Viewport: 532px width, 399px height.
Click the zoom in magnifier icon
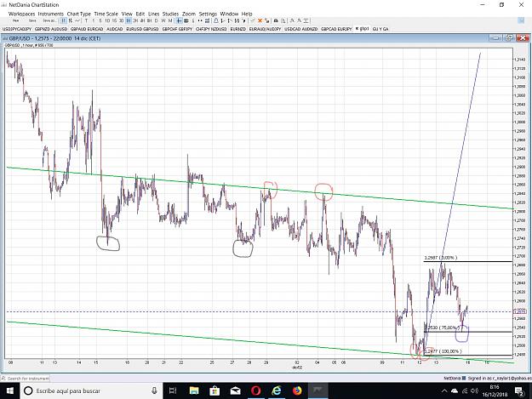292,20
